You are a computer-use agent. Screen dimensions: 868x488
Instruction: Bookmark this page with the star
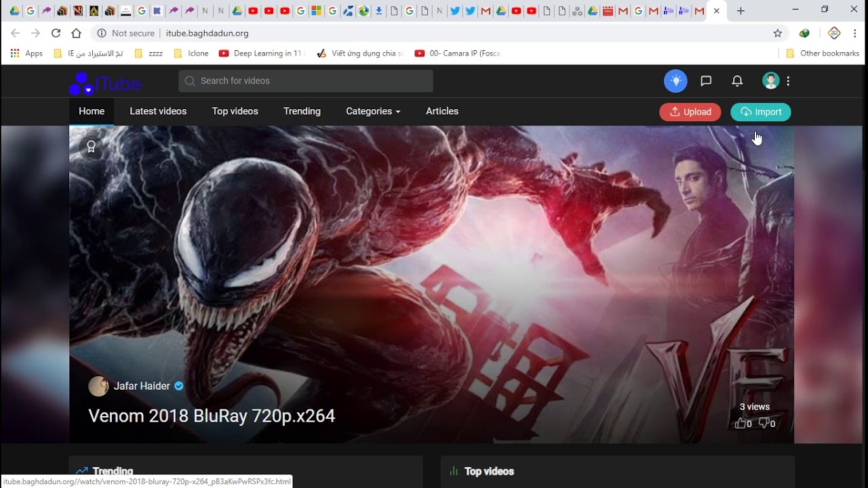(778, 33)
